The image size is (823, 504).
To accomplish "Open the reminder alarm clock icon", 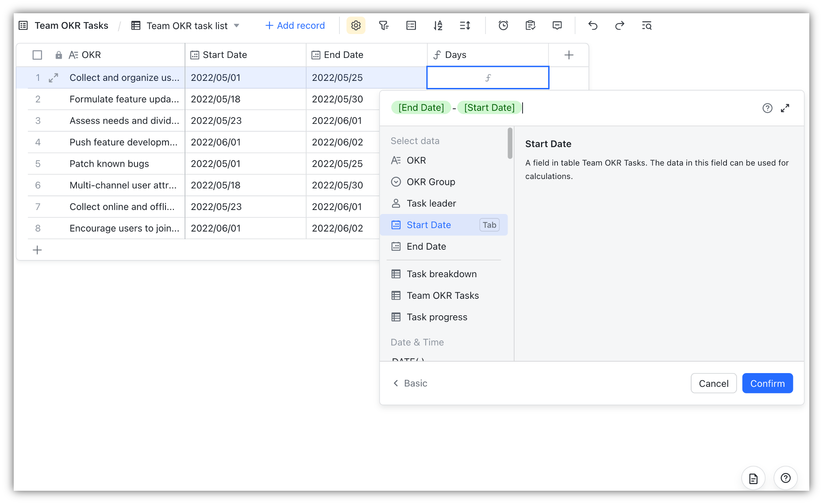I will [503, 26].
